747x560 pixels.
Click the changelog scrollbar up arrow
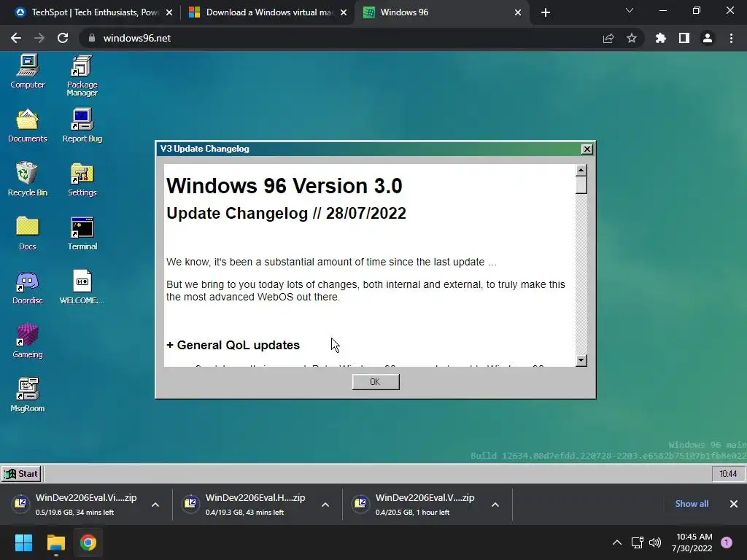click(581, 171)
